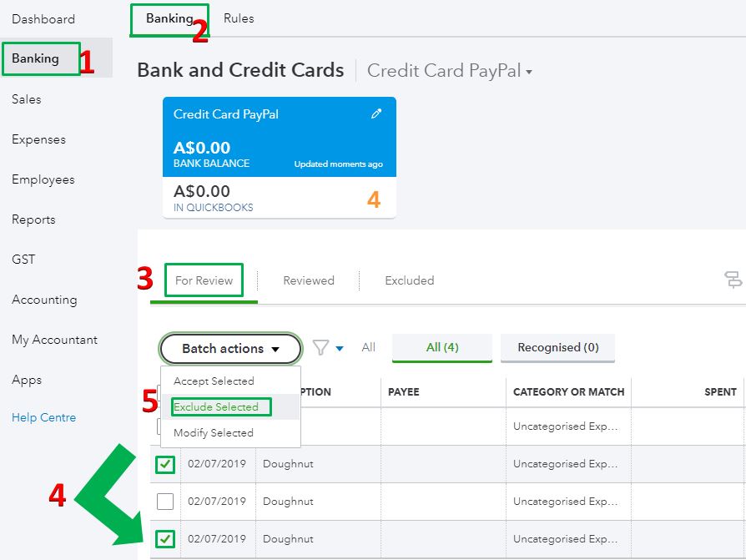
Task: Sort by CATEGORY OR MATCH column header
Action: tap(568, 392)
